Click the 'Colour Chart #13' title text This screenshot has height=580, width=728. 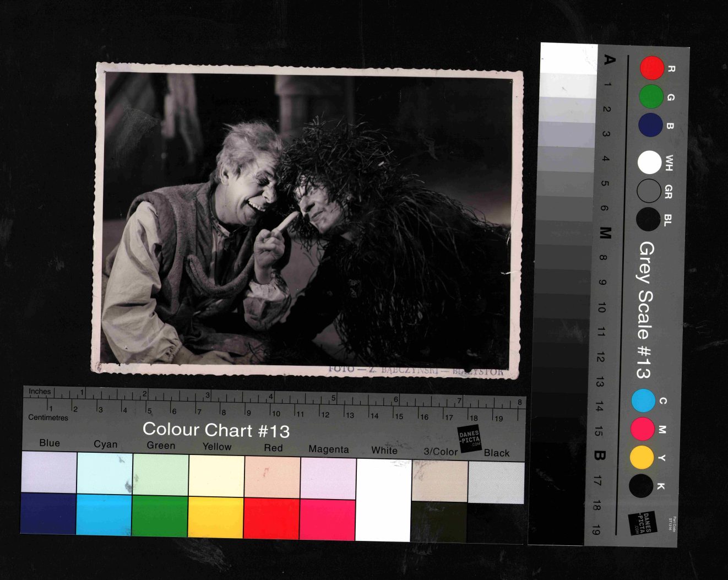pos(216,430)
